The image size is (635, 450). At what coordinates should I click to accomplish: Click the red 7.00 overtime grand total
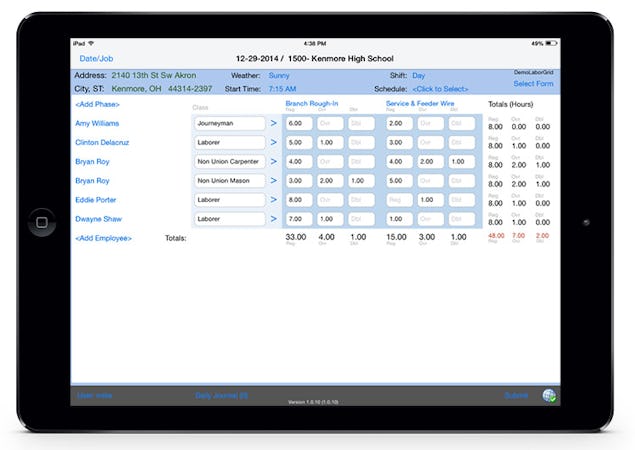[x=518, y=236]
